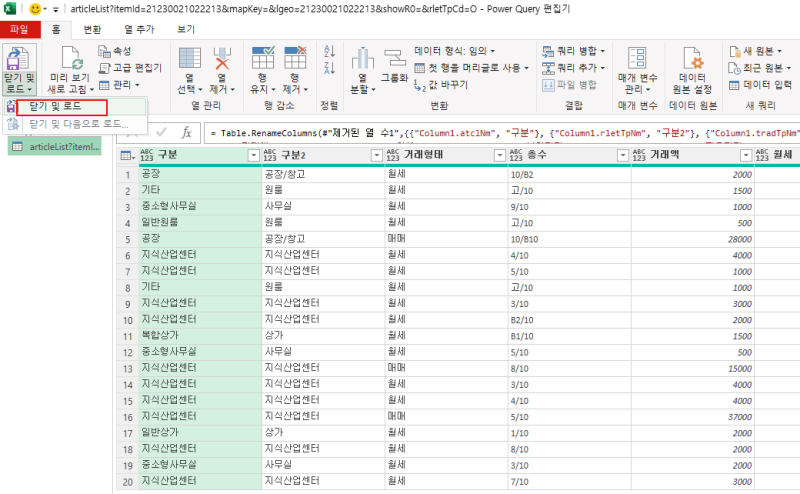The width and height of the screenshot is (800, 494).
Task: Click the Split Column (열 분할) icon
Action: [x=363, y=58]
